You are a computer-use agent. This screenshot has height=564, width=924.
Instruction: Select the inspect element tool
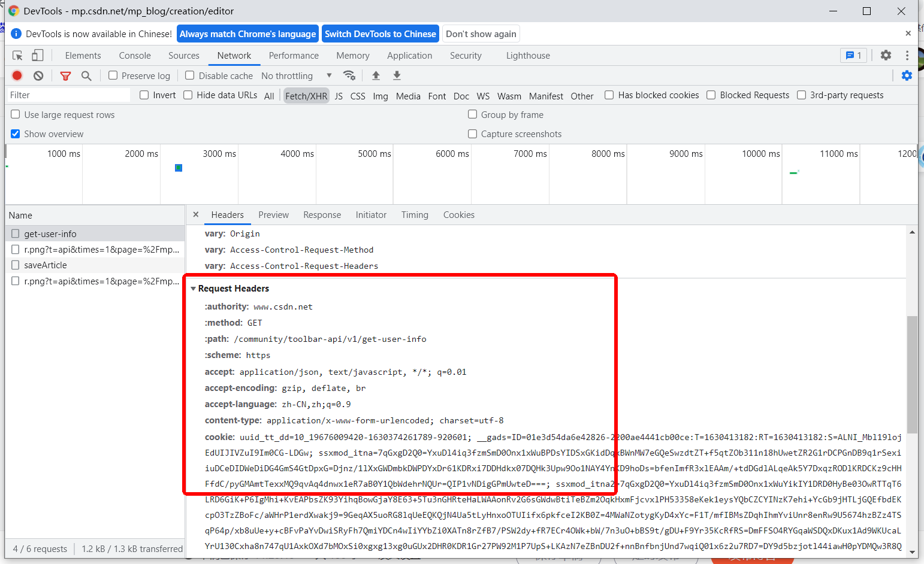coord(17,55)
